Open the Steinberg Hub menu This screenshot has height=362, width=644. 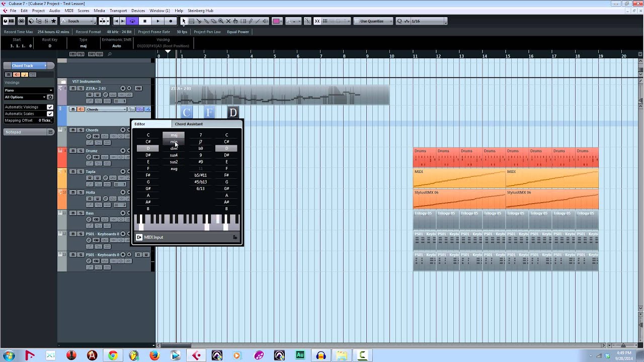click(x=201, y=11)
